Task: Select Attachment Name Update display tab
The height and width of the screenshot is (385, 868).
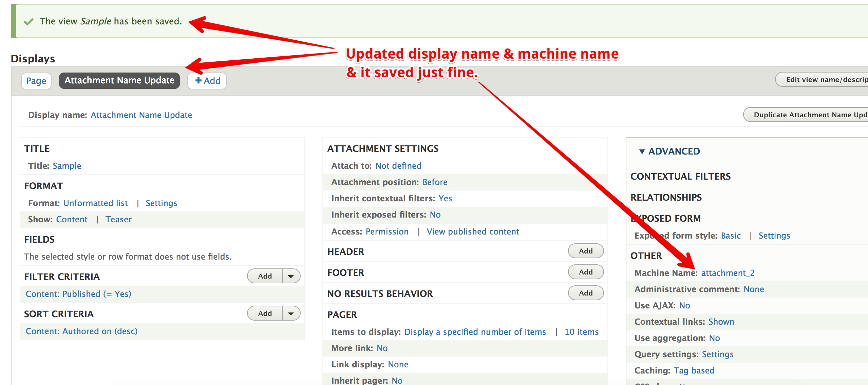Action: click(119, 81)
